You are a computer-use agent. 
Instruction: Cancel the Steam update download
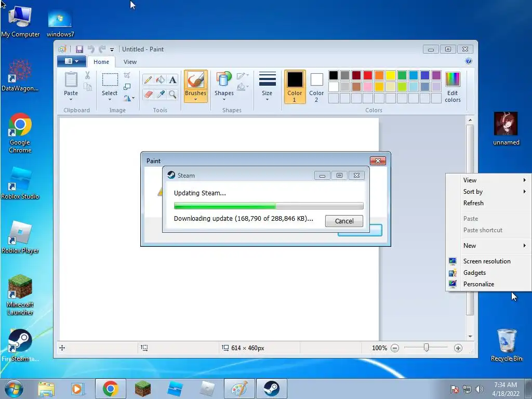pyautogui.click(x=344, y=221)
